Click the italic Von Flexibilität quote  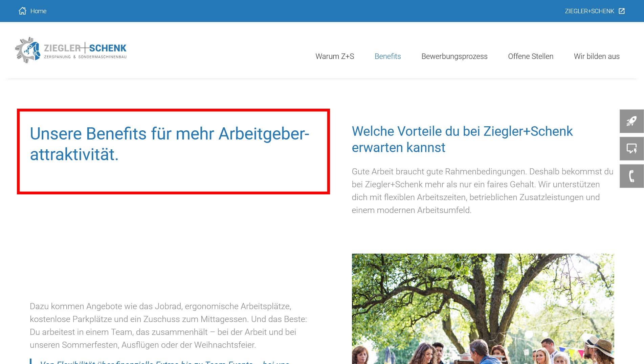(x=164, y=362)
